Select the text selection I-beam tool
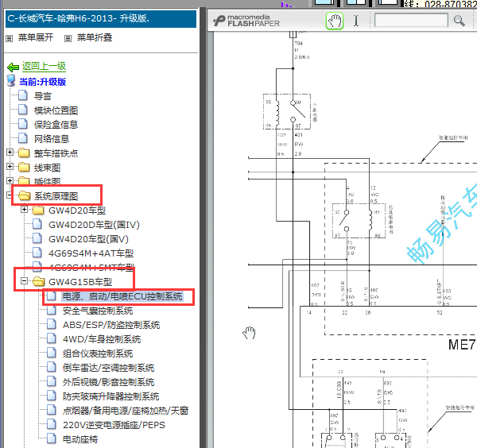The image size is (477, 448). click(x=356, y=21)
